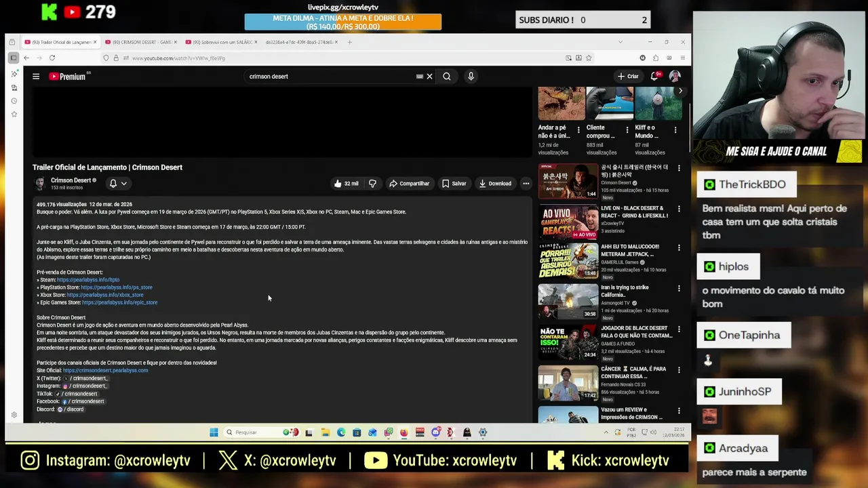This screenshot has height=488, width=868.
Task: Open Discord from the taskbar
Action: click(x=435, y=432)
